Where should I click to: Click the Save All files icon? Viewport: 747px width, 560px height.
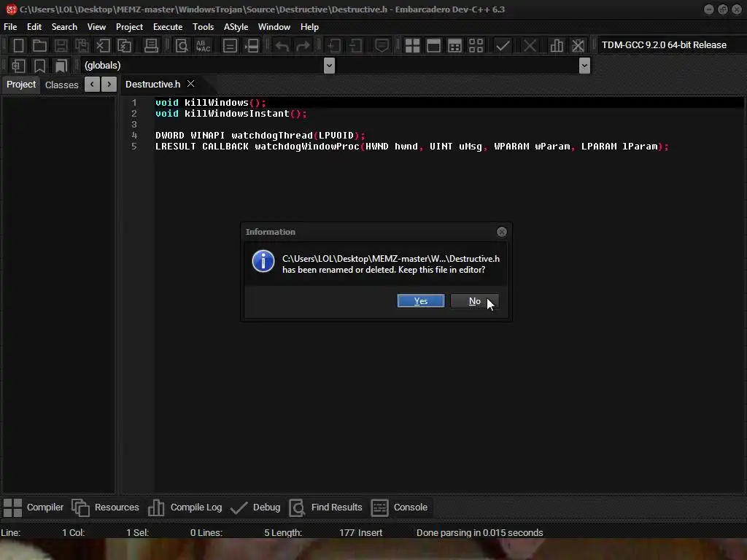(x=82, y=46)
